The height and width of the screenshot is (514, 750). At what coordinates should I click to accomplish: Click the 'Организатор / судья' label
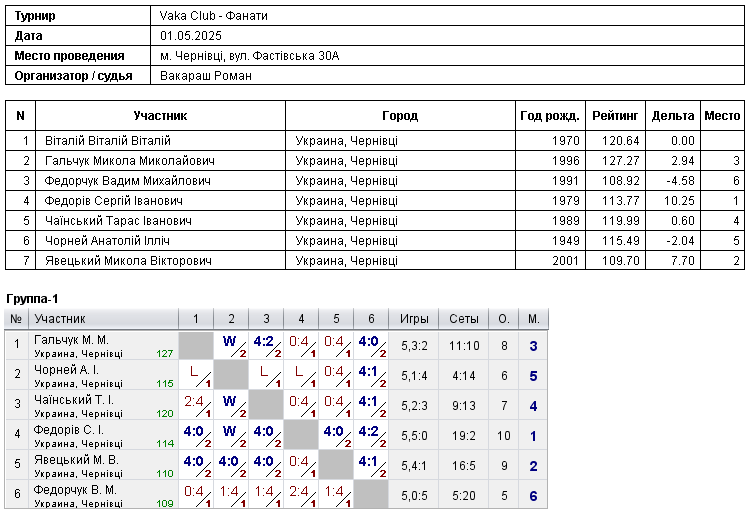[73, 76]
